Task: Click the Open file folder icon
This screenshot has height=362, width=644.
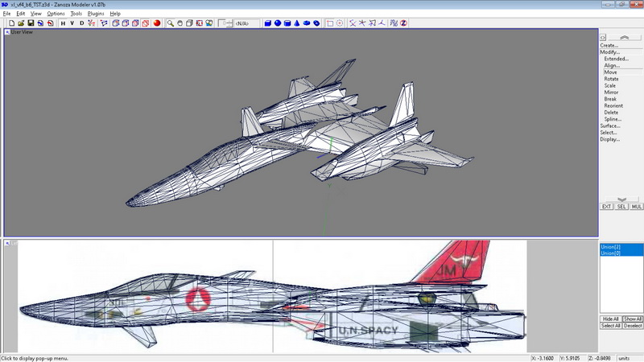Action: tap(21, 23)
